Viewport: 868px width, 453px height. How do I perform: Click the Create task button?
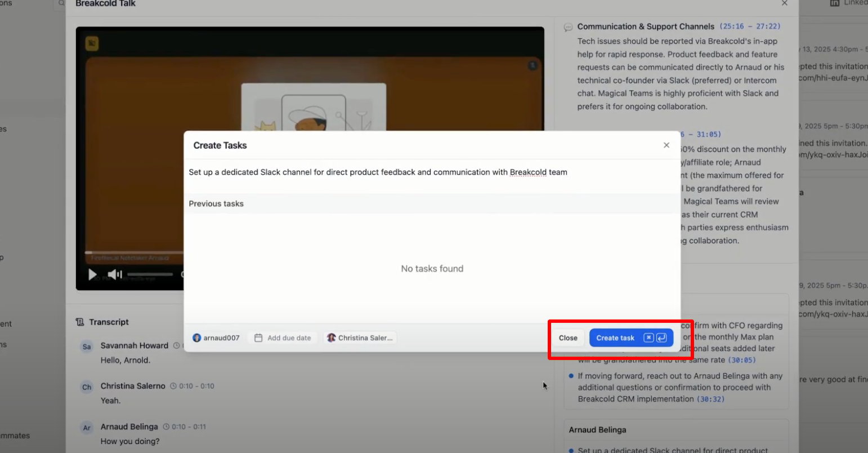[631, 337]
